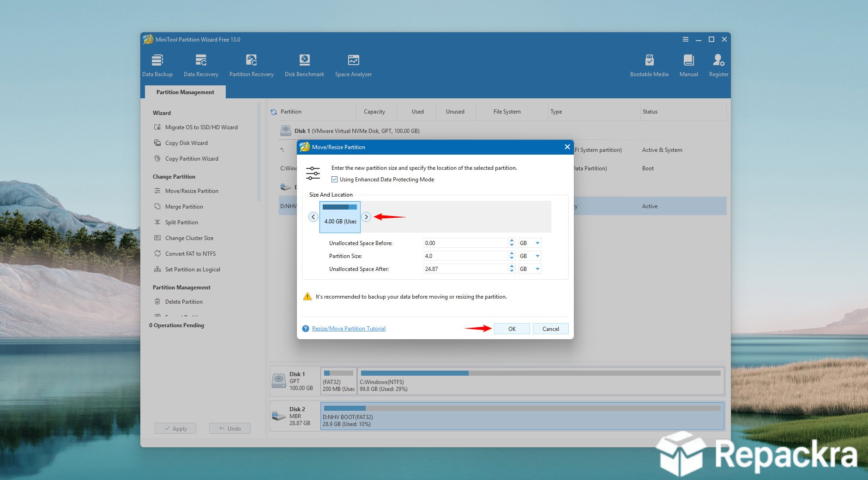Click the sidebar vertical scrollbar
The image size is (868, 480).
[x=259, y=152]
